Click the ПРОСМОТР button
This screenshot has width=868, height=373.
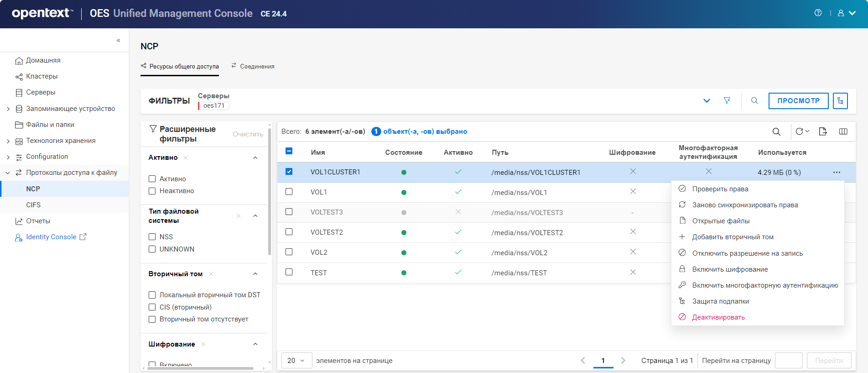[x=798, y=100]
